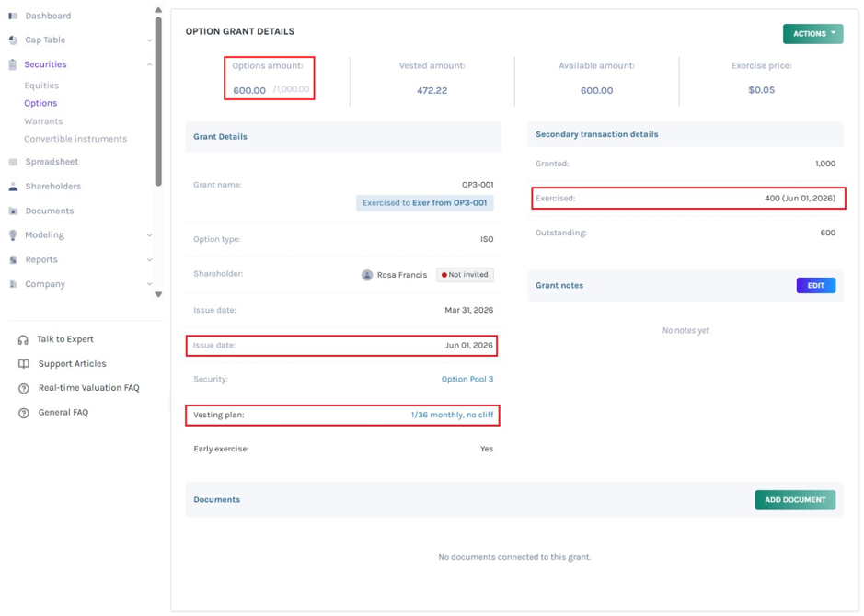Viewport: 864px width, 616px height.
Task: Click the Spreadsheet grid icon
Action: point(13,162)
